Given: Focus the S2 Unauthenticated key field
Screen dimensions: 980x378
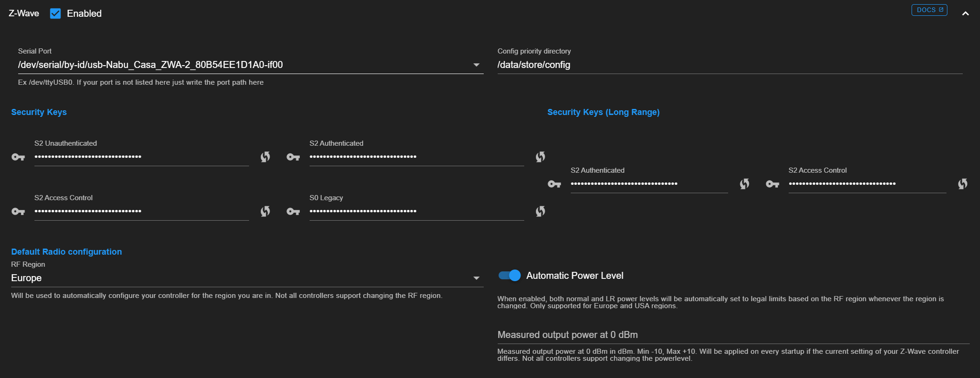Looking at the screenshot, I should tap(142, 157).
